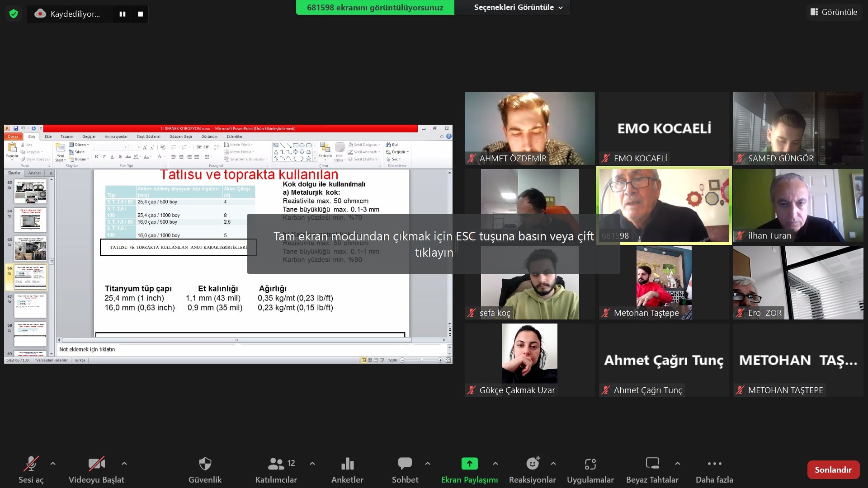Image resolution: width=868 pixels, height=488 pixels.
Task: Select the Erol ZOR video tile
Action: coord(798,283)
